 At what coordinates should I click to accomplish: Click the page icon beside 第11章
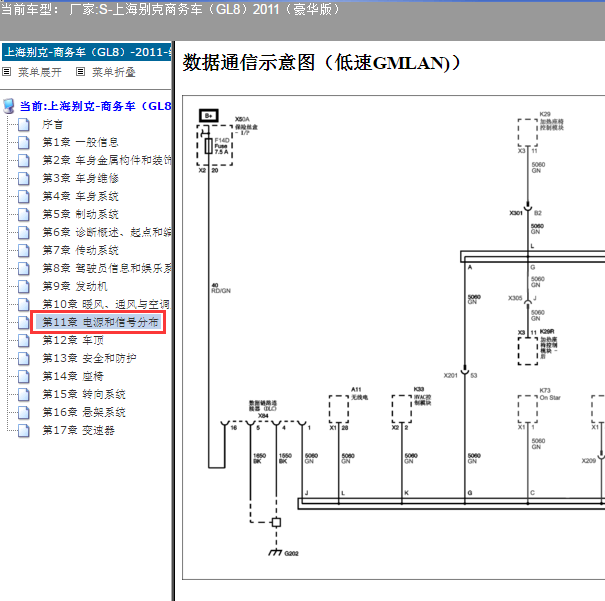24,322
